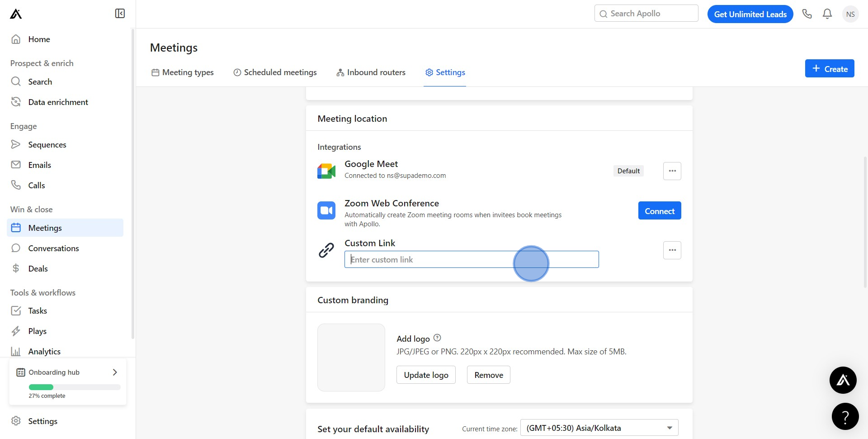The width and height of the screenshot is (868, 439).
Task: Click the Remove logo button
Action: (489, 375)
